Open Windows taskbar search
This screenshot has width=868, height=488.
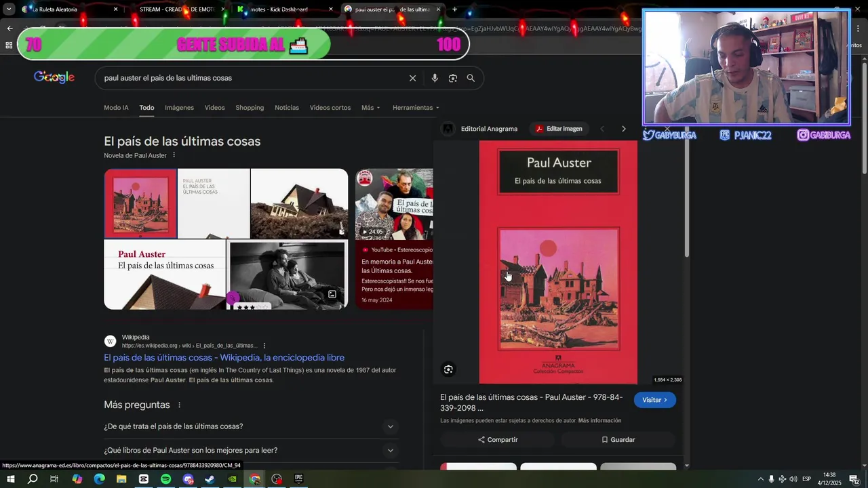(33, 479)
